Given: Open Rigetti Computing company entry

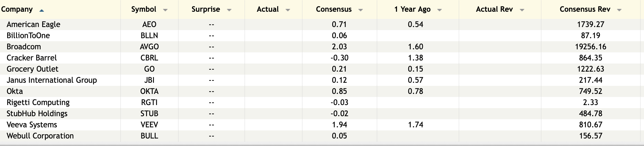Looking at the screenshot, I should [38, 103].
